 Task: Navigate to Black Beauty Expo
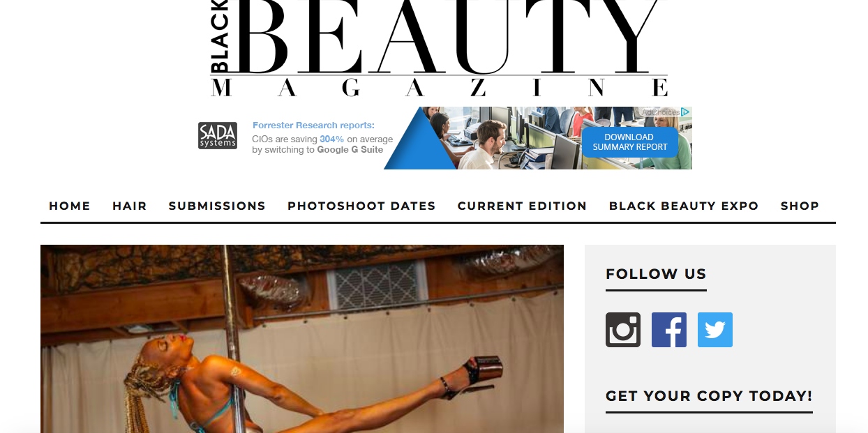(x=684, y=206)
